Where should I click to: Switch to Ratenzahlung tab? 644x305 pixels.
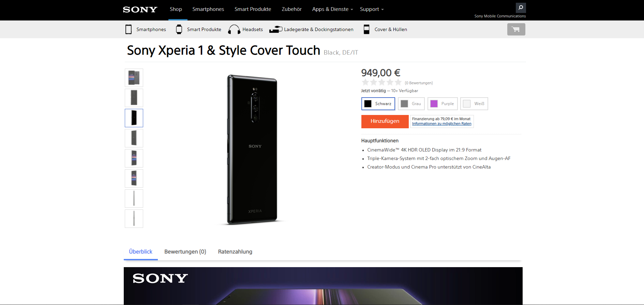click(x=235, y=252)
